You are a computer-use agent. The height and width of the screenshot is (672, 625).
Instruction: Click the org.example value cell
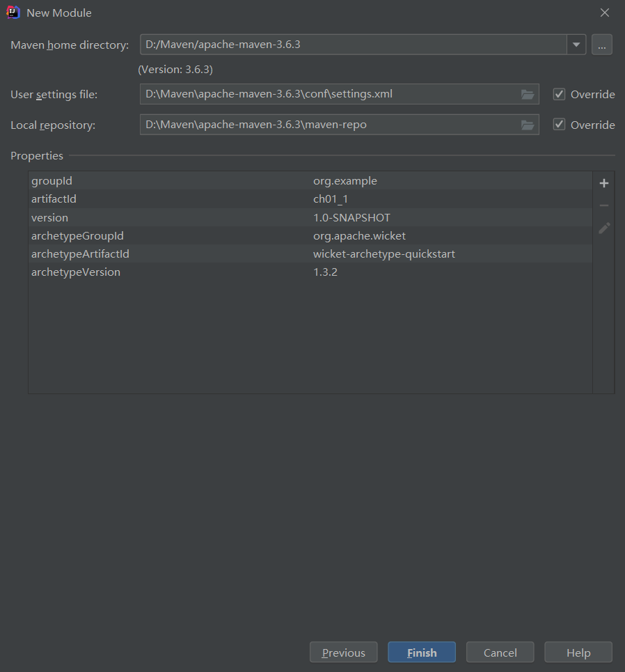pyautogui.click(x=452, y=181)
